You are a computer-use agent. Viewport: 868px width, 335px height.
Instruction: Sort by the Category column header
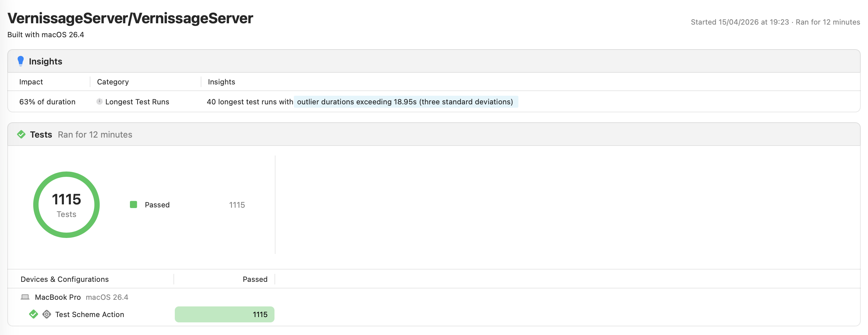pyautogui.click(x=113, y=81)
